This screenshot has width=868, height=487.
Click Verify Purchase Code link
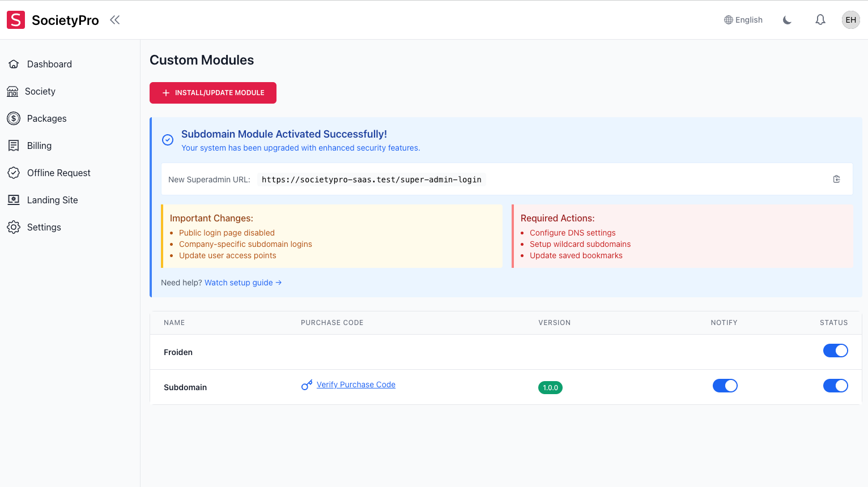[x=356, y=385]
